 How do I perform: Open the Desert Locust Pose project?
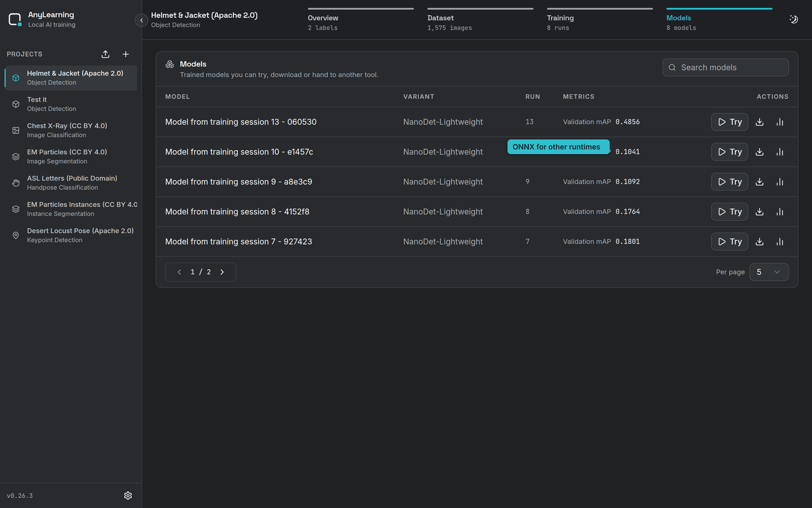71,235
